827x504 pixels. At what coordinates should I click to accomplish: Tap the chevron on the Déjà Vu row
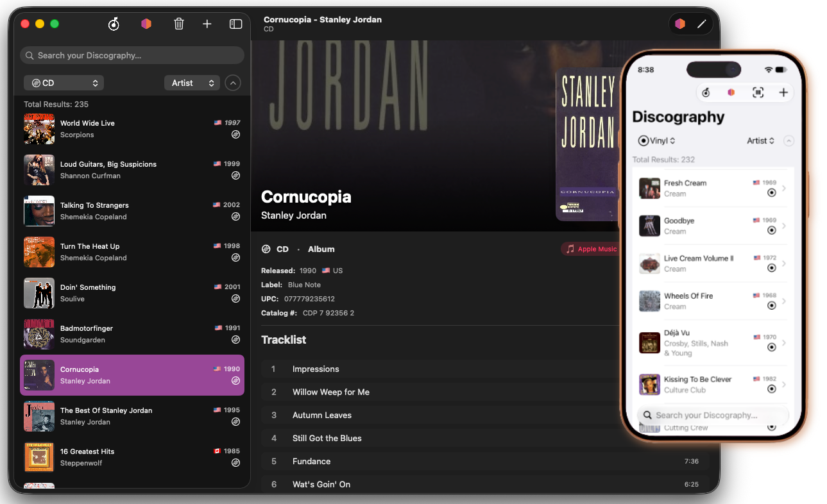tap(784, 342)
